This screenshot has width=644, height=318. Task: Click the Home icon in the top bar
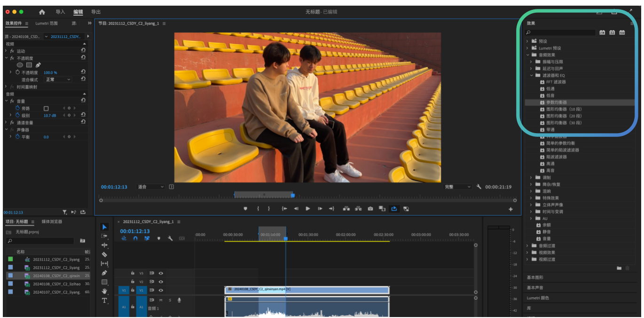point(42,12)
